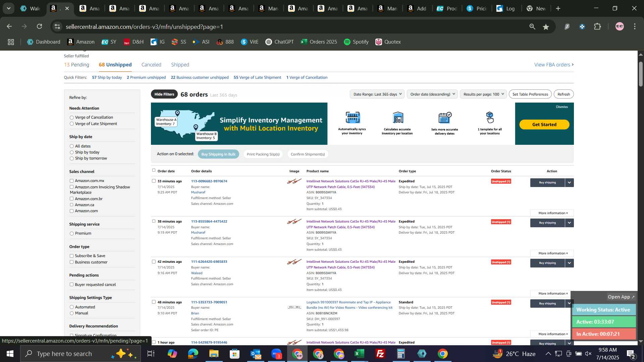Check Amazon.com.mx sales channel

click(71, 181)
